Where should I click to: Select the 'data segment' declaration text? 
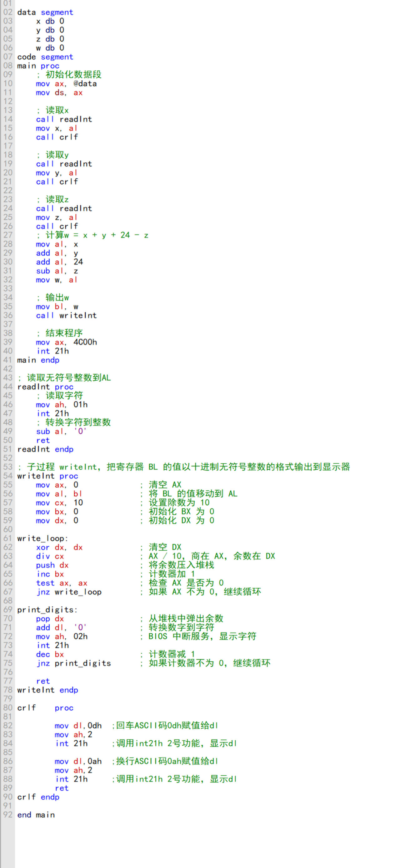(x=45, y=12)
